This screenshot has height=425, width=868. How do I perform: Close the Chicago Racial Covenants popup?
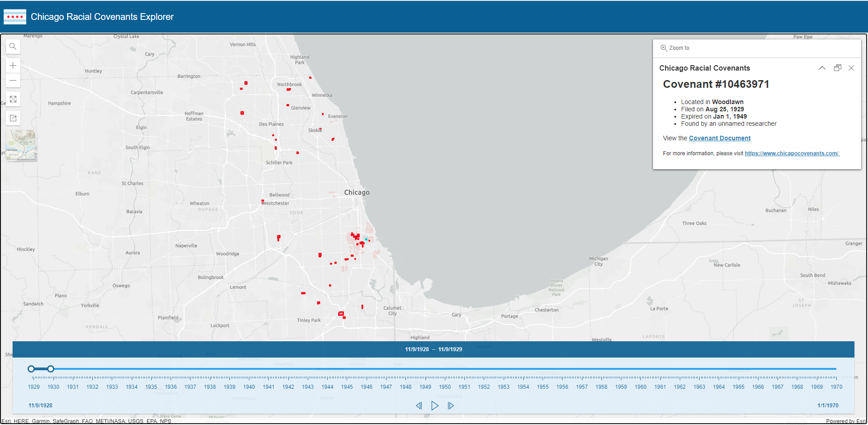[851, 67]
